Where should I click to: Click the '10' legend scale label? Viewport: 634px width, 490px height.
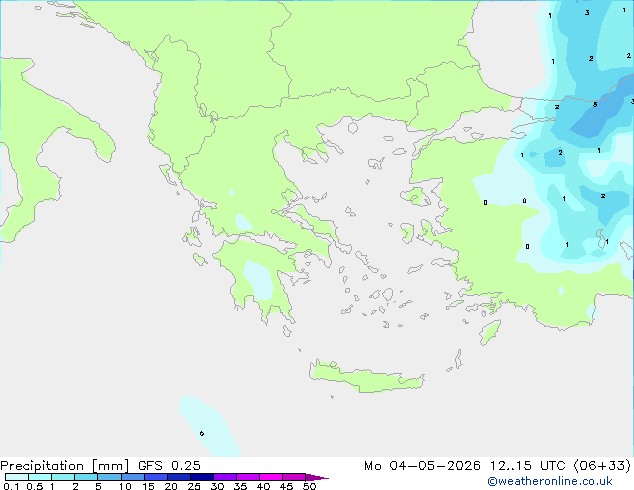(x=125, y=486)
